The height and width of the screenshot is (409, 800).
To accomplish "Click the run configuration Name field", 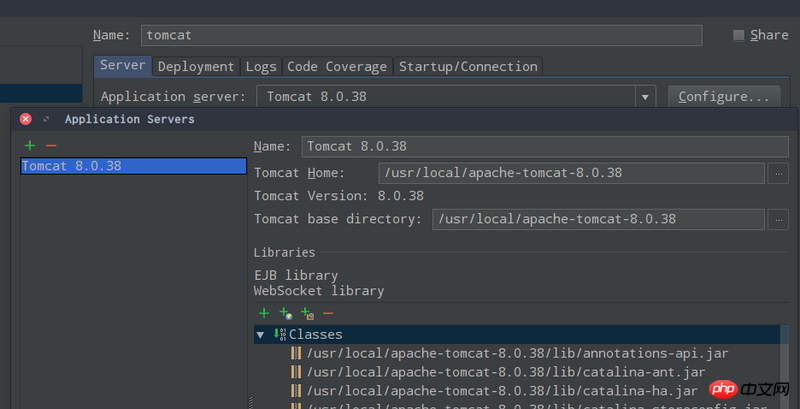I will (430, 35).
